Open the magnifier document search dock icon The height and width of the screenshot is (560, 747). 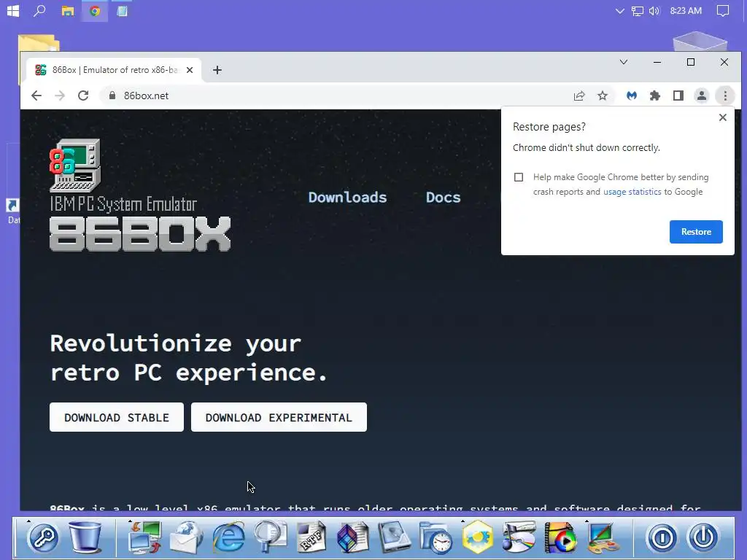click(x=270, y=537)
